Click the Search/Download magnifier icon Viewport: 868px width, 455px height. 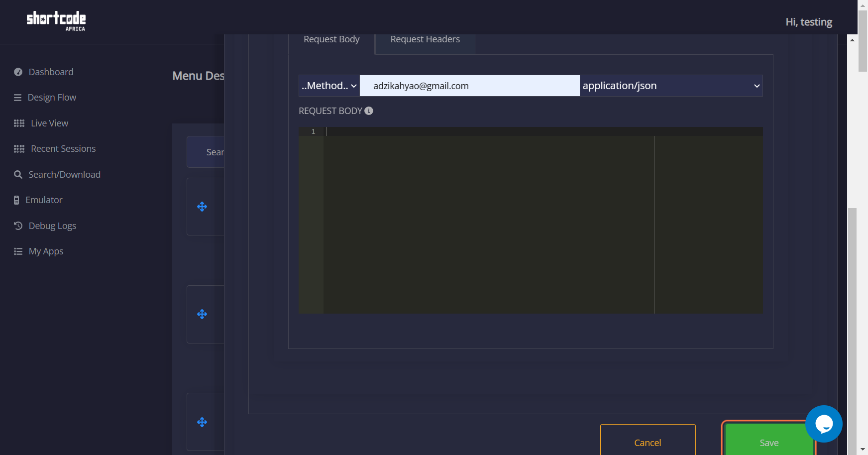pos(18,175)
